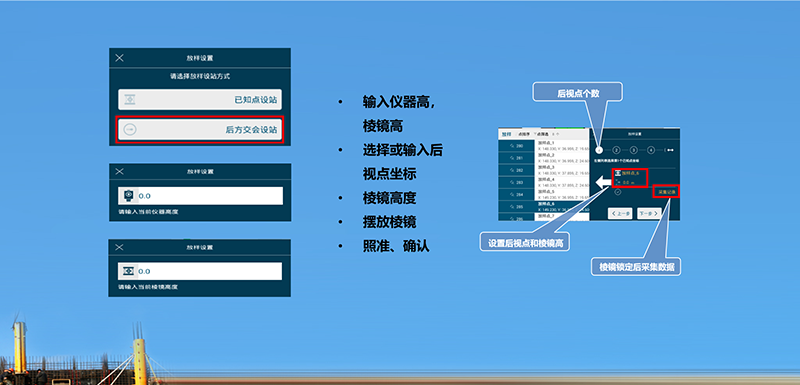Click the 0.0 m prism height value
Image resolution: width=800 pixels, height=385 pixels.
coord(628,183)
